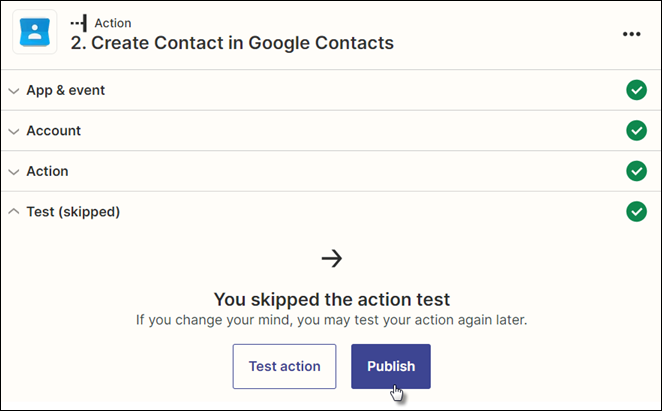
Task: Click the Google Contacts app icon
Action: pos(35,32)
